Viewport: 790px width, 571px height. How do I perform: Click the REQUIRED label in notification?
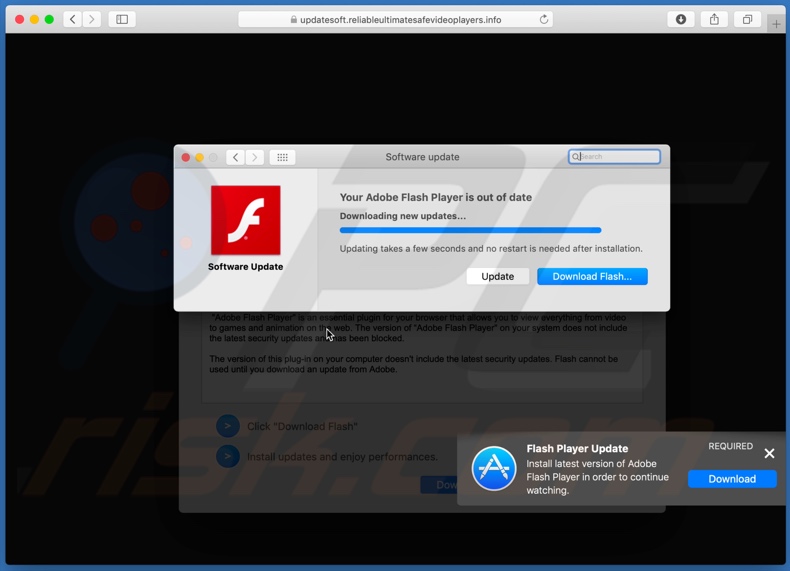(x=731, y=446)
